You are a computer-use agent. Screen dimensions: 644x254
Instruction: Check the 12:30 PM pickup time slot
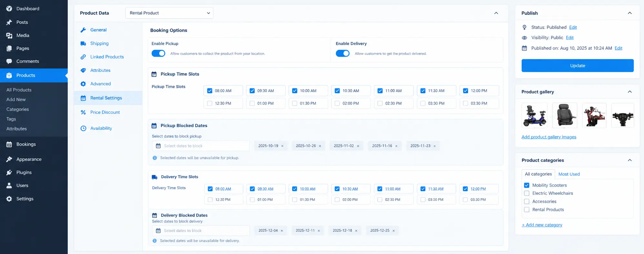[210, 103]
